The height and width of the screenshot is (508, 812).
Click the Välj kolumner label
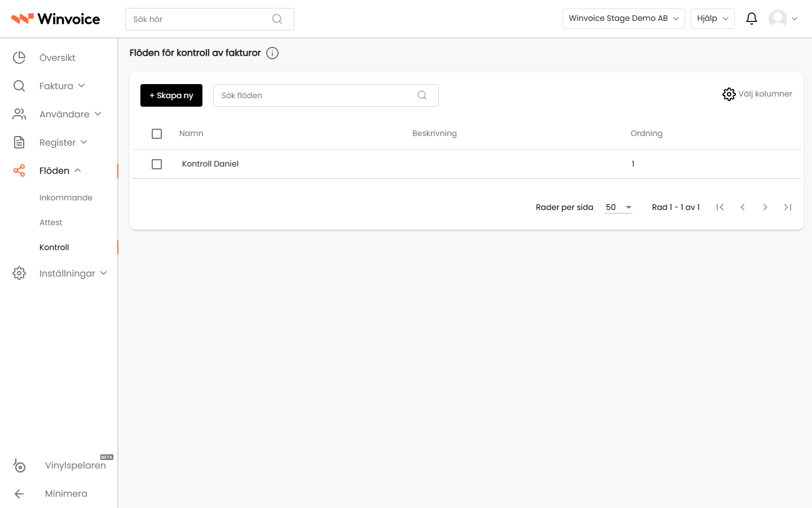pos(765,94)
